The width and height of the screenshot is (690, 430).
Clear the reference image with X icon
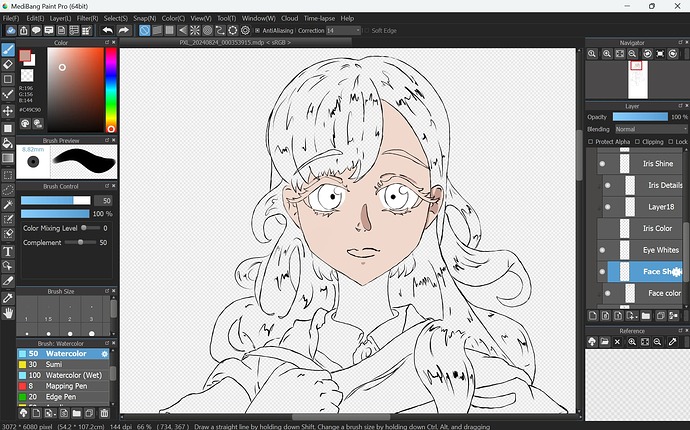coord(617,342)
